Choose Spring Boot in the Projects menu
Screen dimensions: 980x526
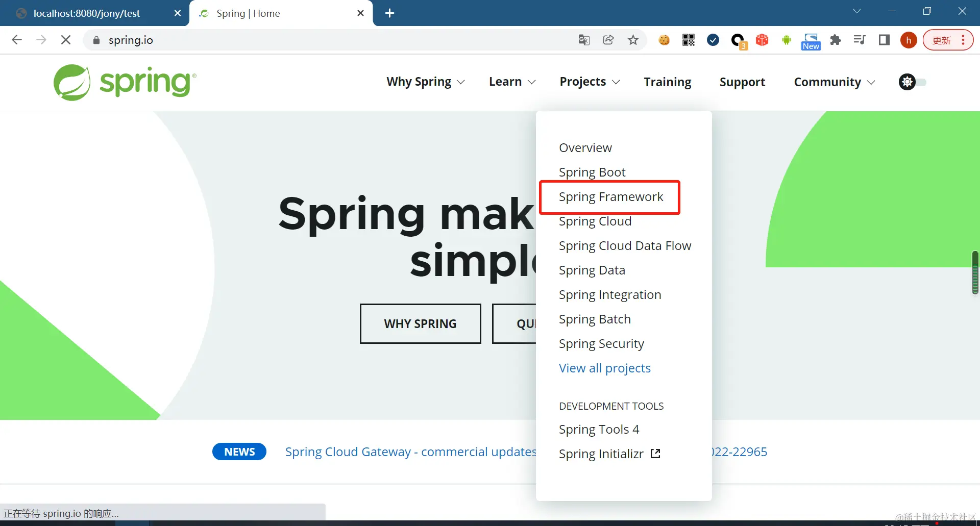(x=592, y=172)
